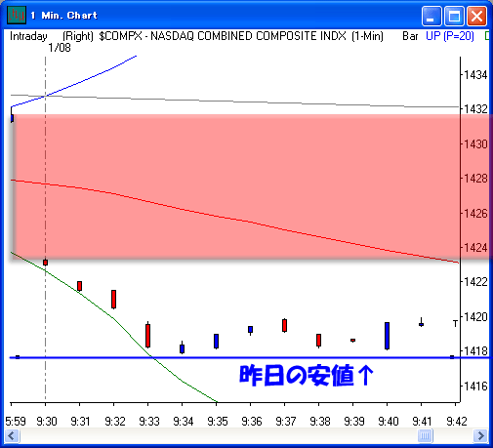This screenshot has width=493, height=448.
Task: Close the 1 Min. Chart window
Action: tap(476, 16)
